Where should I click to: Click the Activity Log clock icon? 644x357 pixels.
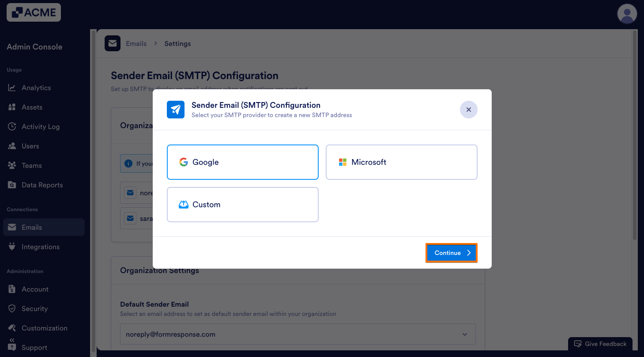pos(12,126)
